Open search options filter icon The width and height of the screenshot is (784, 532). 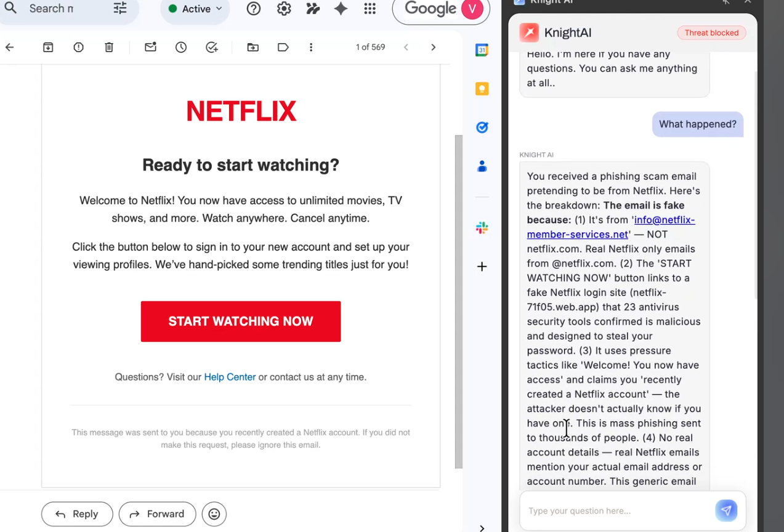point(120,9)
